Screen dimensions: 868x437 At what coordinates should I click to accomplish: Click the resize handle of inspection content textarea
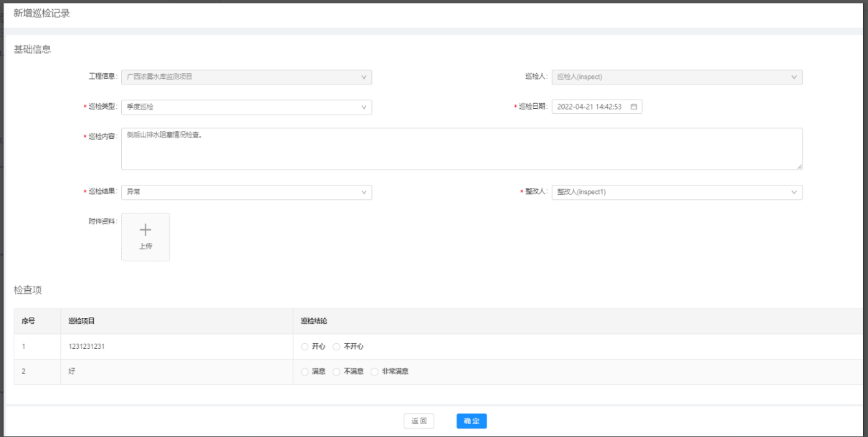click(798, 166)
